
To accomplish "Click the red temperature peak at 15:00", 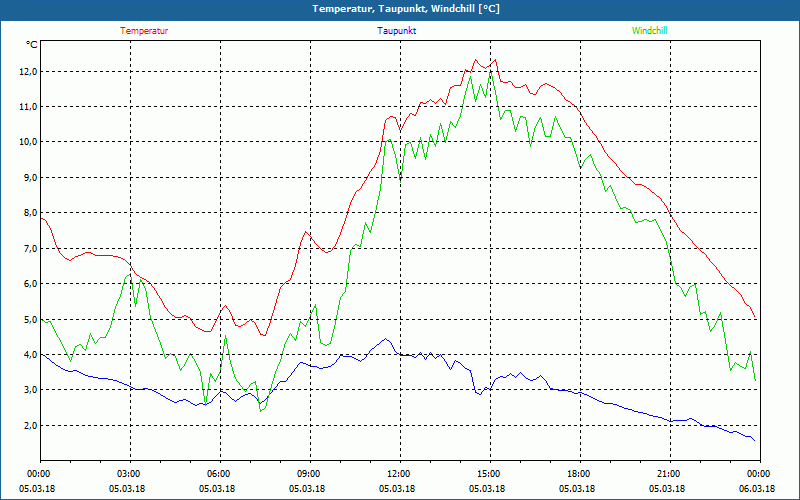I will 494,60.
